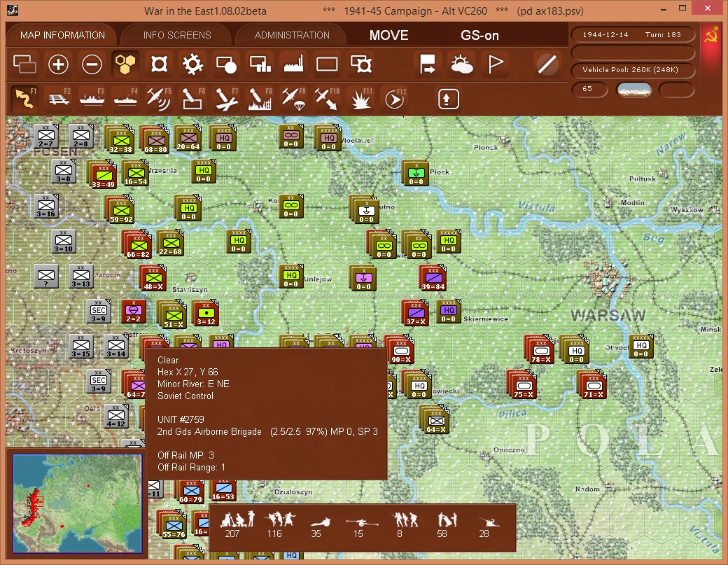Zoom out the map with minus icon
This screenshot has height=565, width=728.
coord(92,64)
